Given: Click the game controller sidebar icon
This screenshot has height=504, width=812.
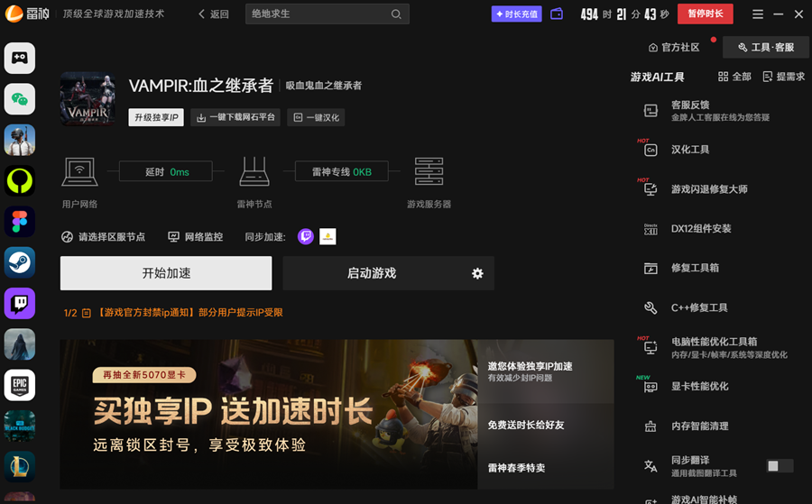Looking at the screenshot, I should click(20, 58).
